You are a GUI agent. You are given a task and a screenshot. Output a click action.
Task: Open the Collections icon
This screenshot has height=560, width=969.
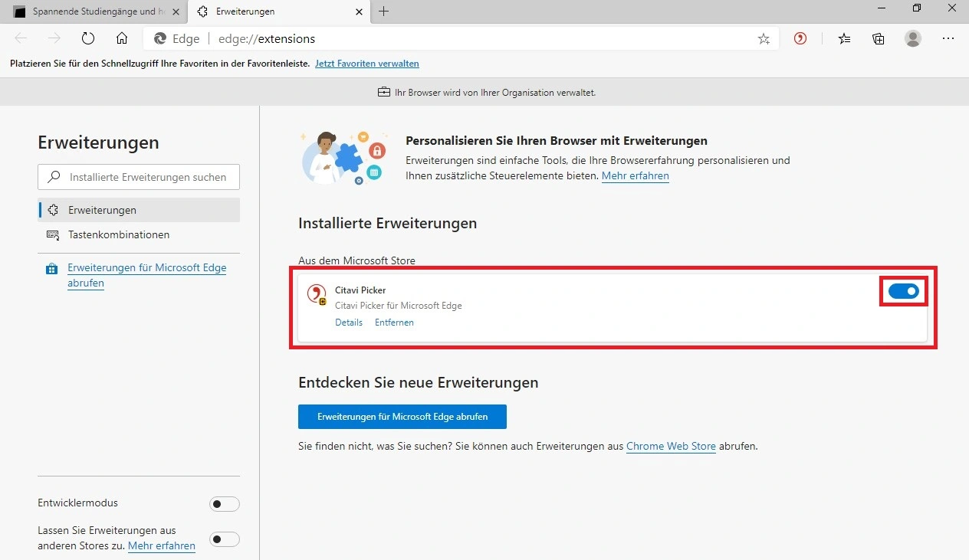(x=879, y=38)
